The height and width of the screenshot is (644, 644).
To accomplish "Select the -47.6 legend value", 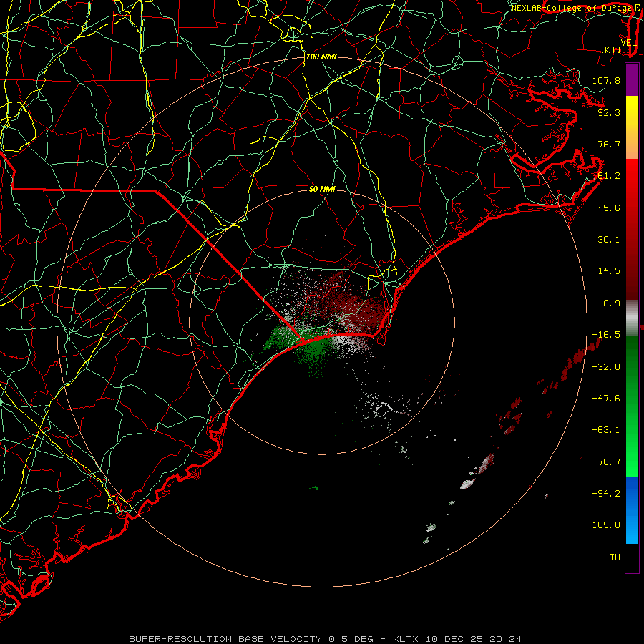I will [606, 399].
